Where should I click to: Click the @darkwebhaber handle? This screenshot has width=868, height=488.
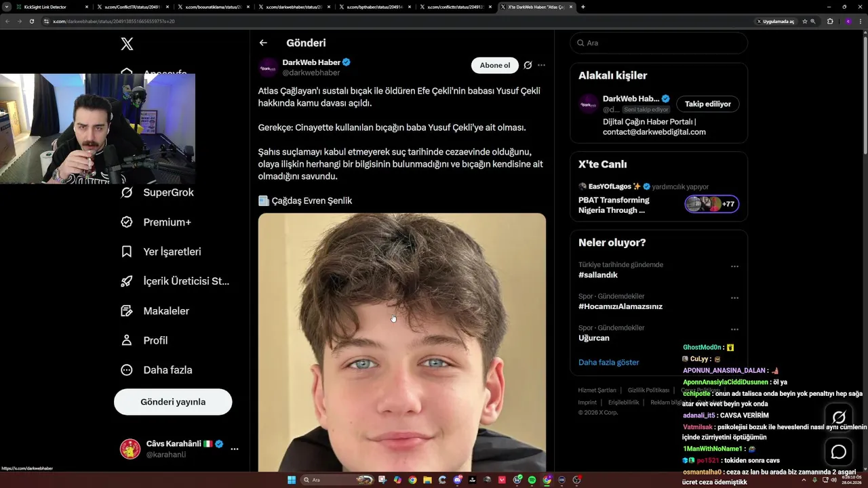point(311,73)
